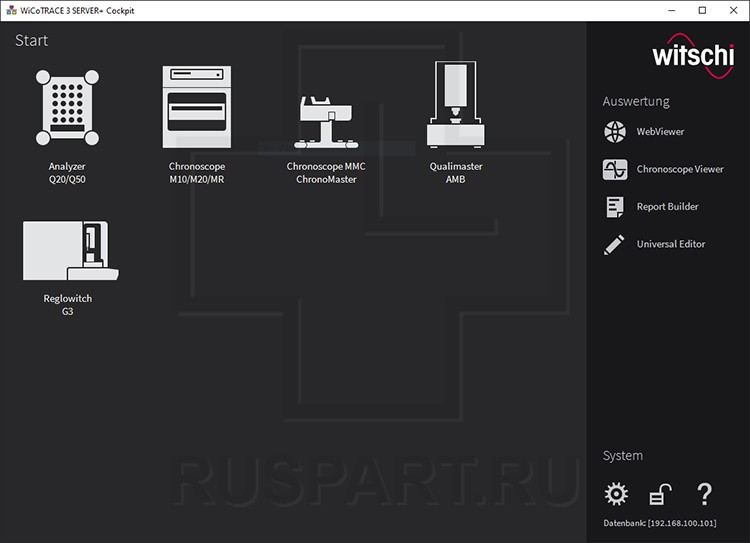Screen dimensions: 750x543
Task: Click the "Universal Editor" text label
Action: 670,244
